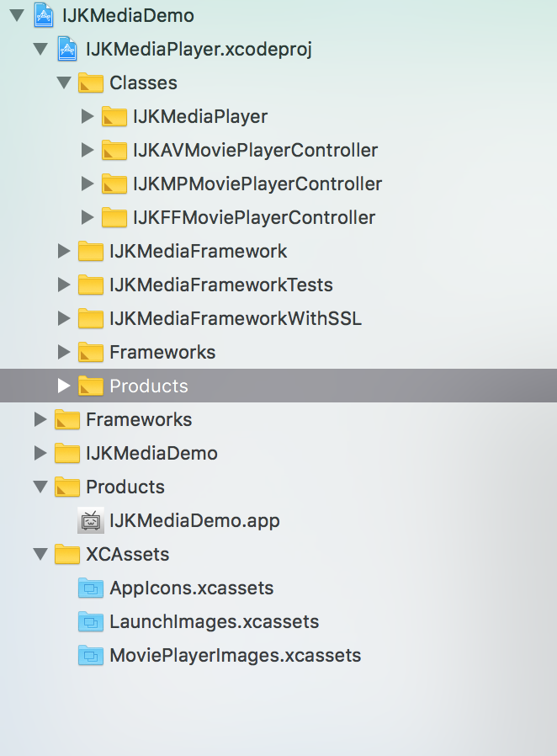Screen dimensions: 557x756
Task: Select the IJKMediaFramework group row
Action: click(x=198, y=251)
